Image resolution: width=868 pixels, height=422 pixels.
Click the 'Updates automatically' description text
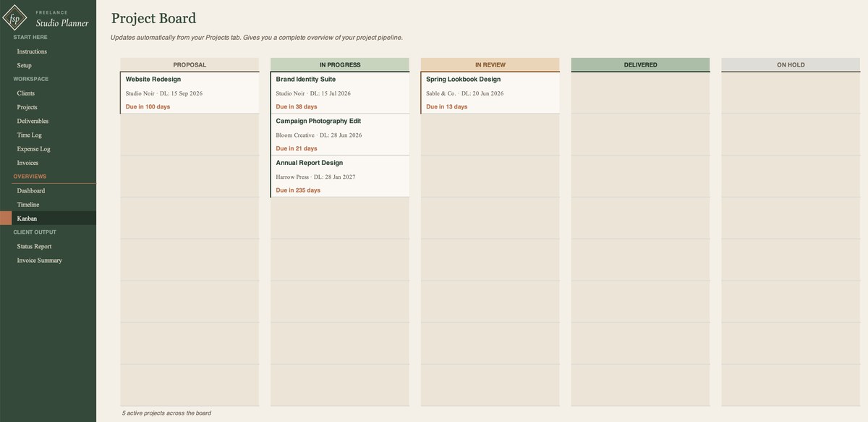pyautogui.click(x=257, y=38)
